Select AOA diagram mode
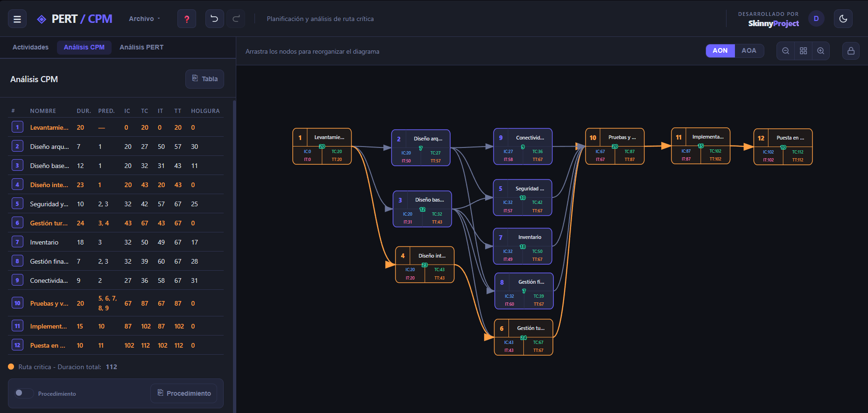Image resolution: width=868 pixels, height=413 pixels. (749, 50)
